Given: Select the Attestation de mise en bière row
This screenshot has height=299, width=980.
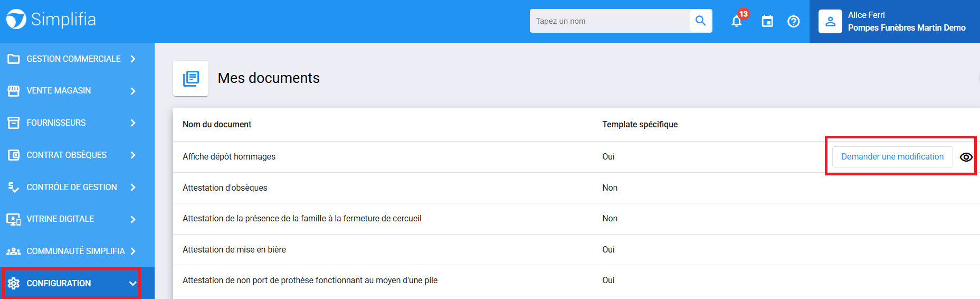Looking at the screenshot, I should (x=234, y=250).
